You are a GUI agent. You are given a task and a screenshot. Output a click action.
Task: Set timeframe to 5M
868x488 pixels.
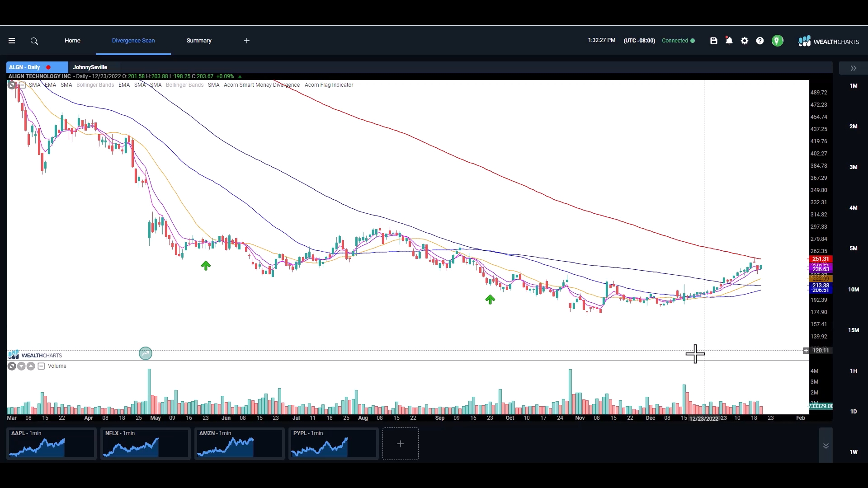(x=854, y=249)
